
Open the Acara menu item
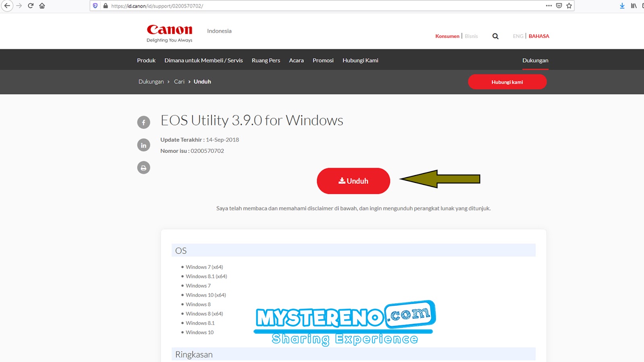pos(296,60)
